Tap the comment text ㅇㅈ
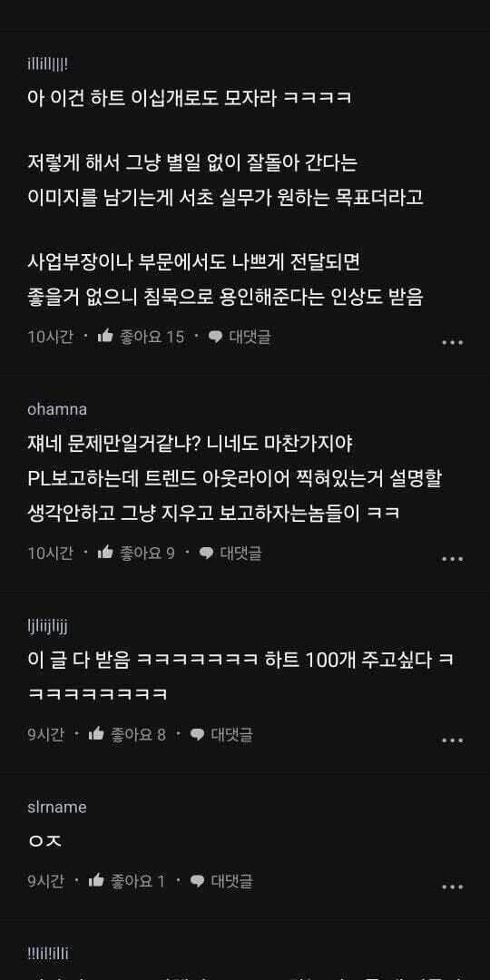The height and width of the screenshot is (980, 490). (x=45, y=842)
